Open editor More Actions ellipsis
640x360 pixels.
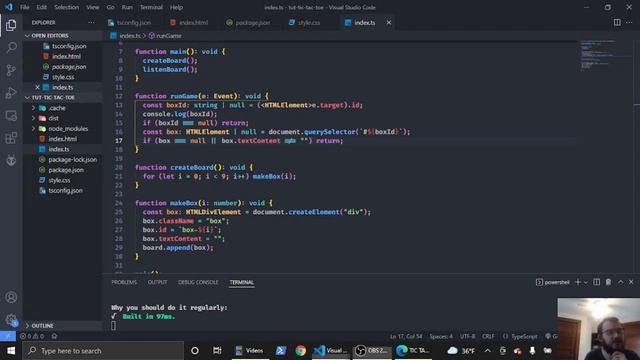coord(629,22)
